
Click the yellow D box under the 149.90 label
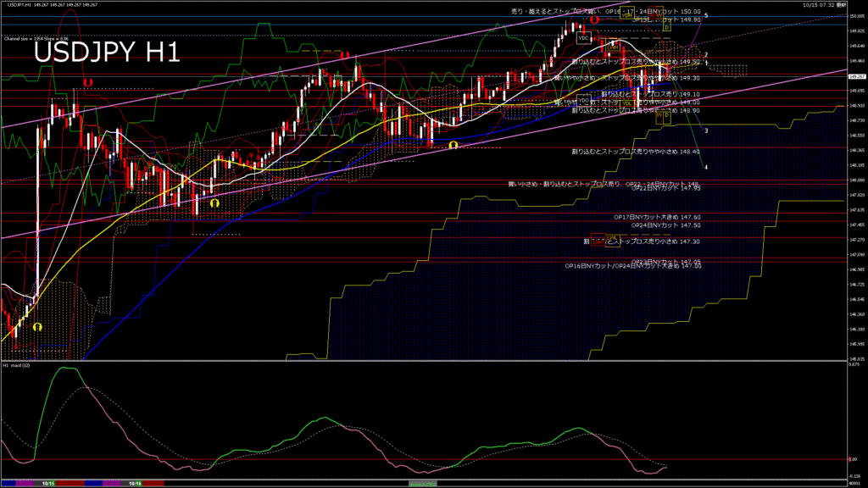667,27
